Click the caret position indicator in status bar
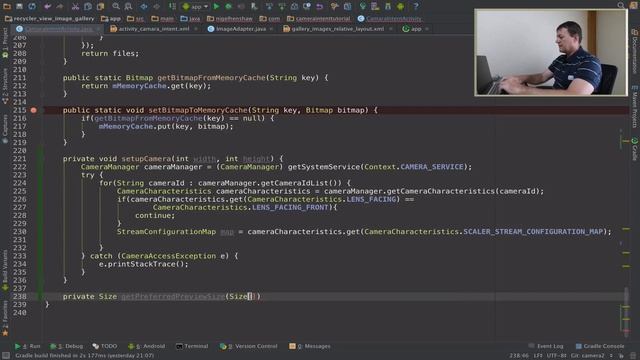 [519, 356]
